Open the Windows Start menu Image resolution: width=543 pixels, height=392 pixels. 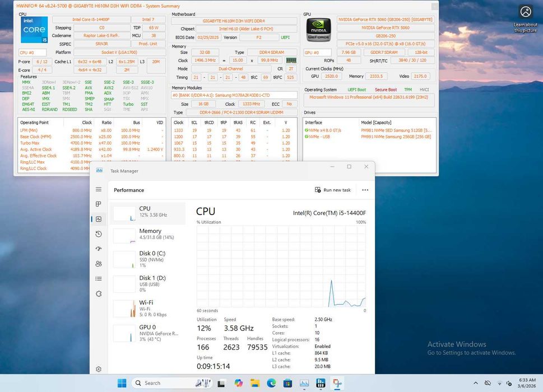tap(122, 383)
